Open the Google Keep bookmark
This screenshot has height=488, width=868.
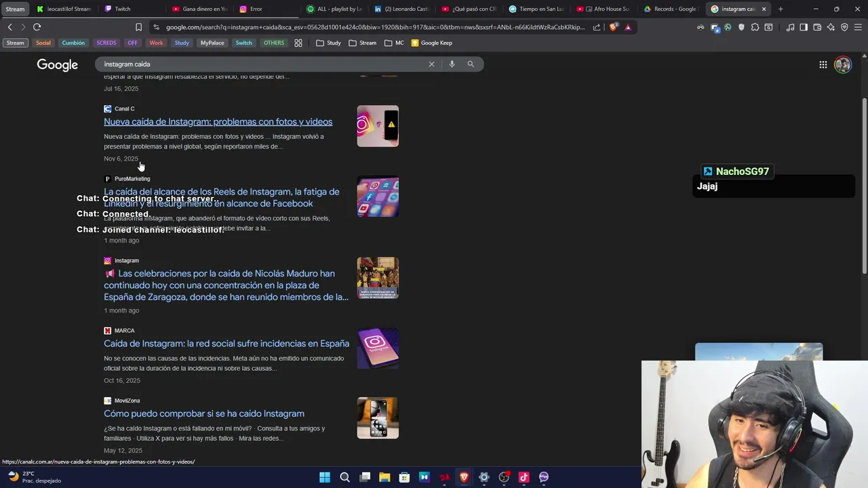[432, 43]
